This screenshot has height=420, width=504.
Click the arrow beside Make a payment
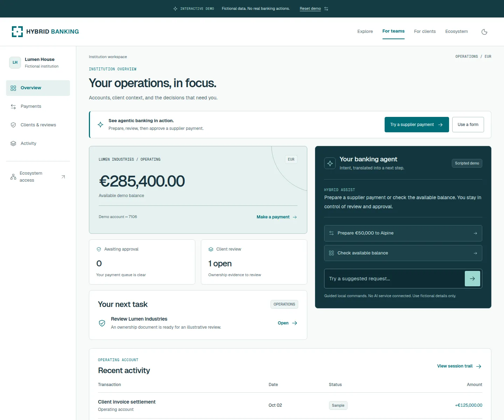tap(295, 217)
